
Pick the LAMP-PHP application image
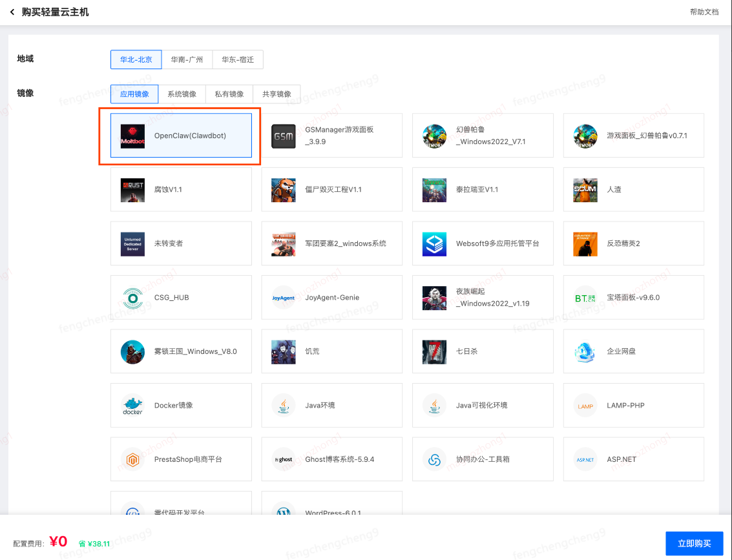(x=633, y=405)
